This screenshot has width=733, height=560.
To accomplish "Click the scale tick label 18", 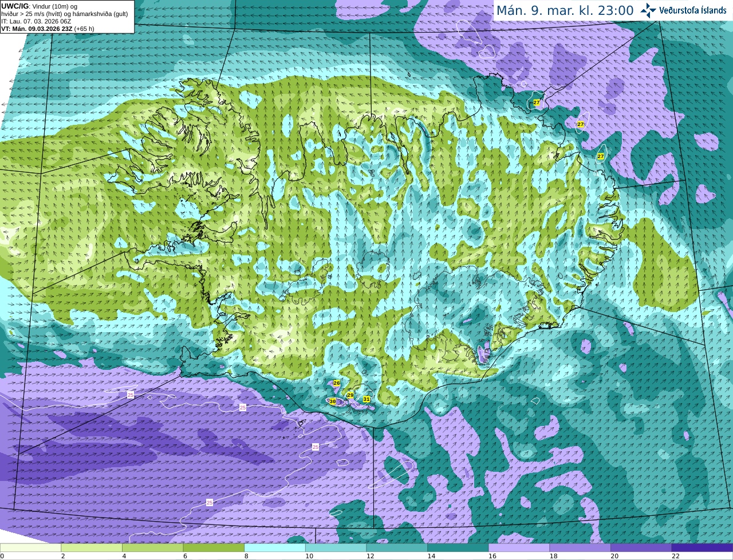I will [553, 556].
